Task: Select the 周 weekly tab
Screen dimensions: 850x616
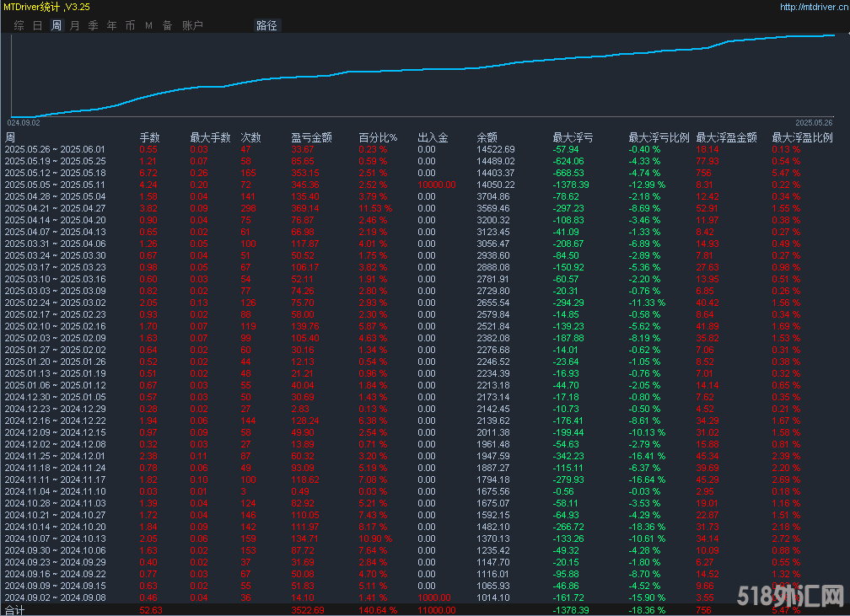Action: tap(56, 25)
